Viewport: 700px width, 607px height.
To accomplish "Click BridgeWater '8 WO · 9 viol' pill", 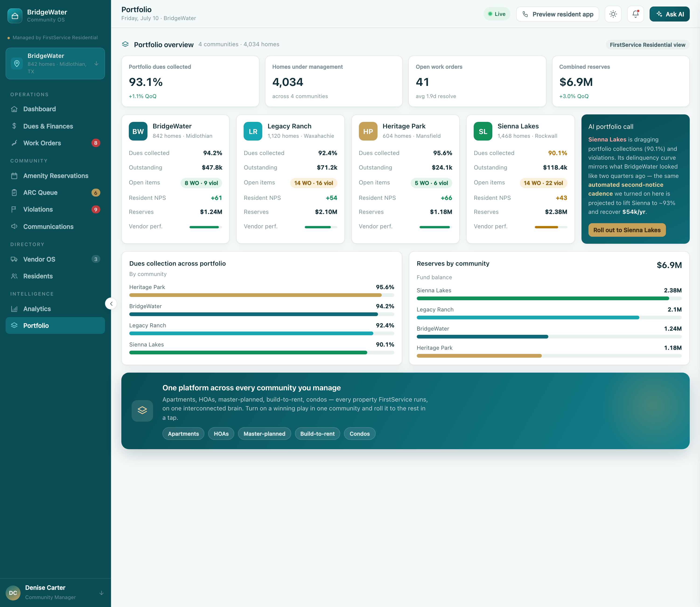I will 201,183.
